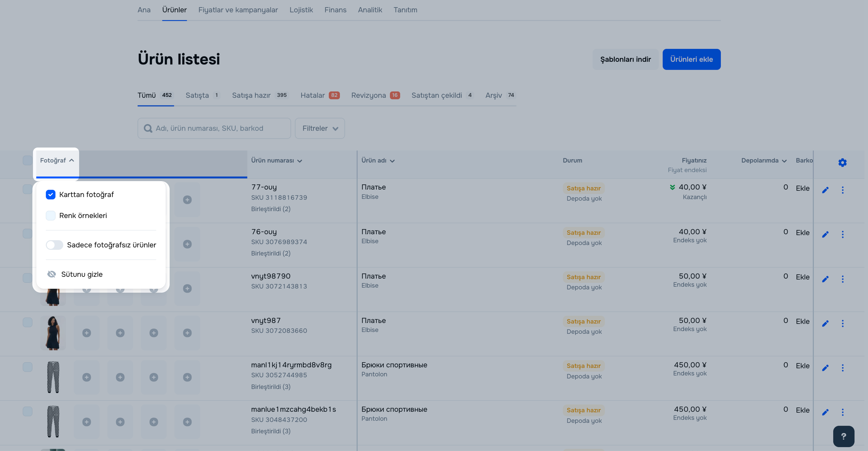This screenshot has width=868, height=451.
Task: Click search magnifier icon in search field
Action: coord(148,128)
